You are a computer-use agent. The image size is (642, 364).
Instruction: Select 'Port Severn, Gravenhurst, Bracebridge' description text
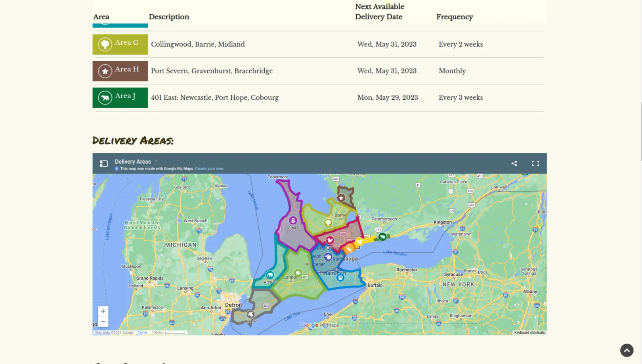[x=212, y=71]
